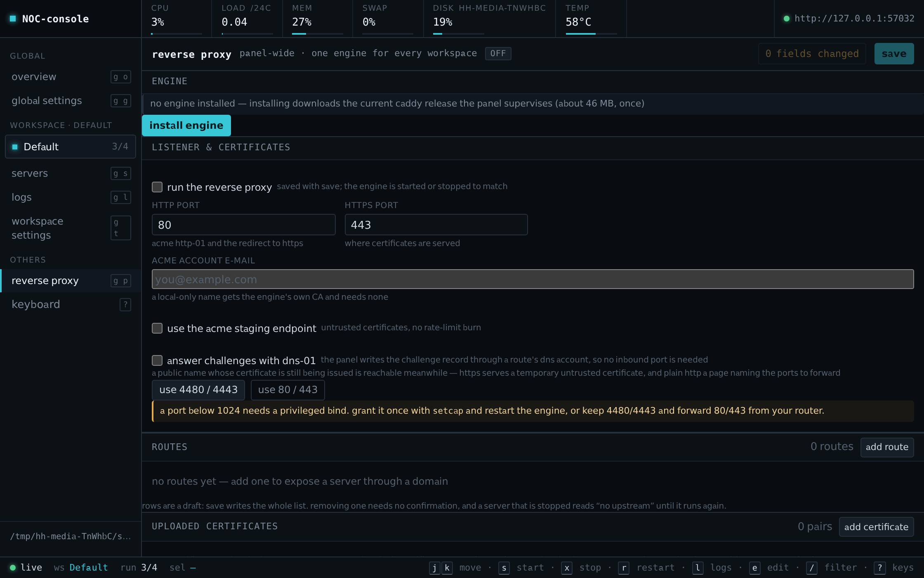
Task: Click the 'l' logs keycap in footer
Action: pos(698,568)
